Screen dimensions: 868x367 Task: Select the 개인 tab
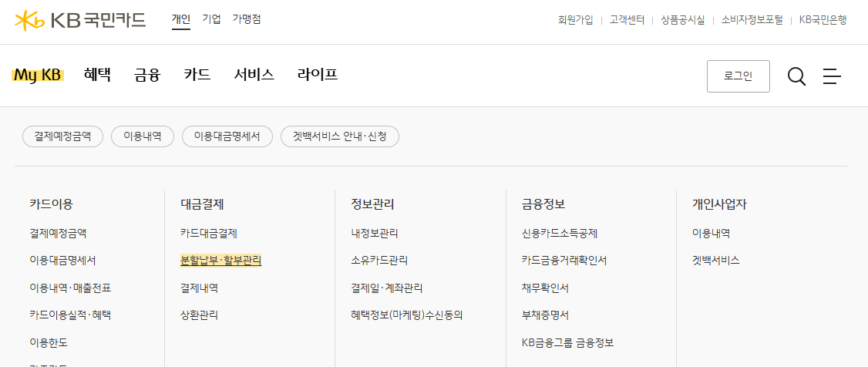tap(180, 19)
